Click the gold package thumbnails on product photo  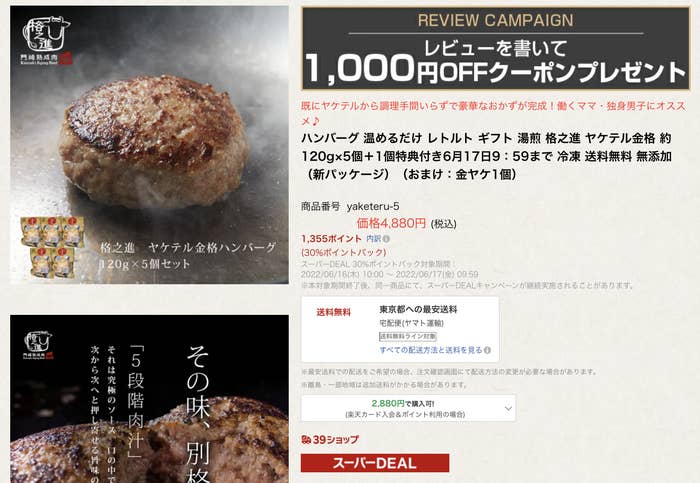pos(52,247)
